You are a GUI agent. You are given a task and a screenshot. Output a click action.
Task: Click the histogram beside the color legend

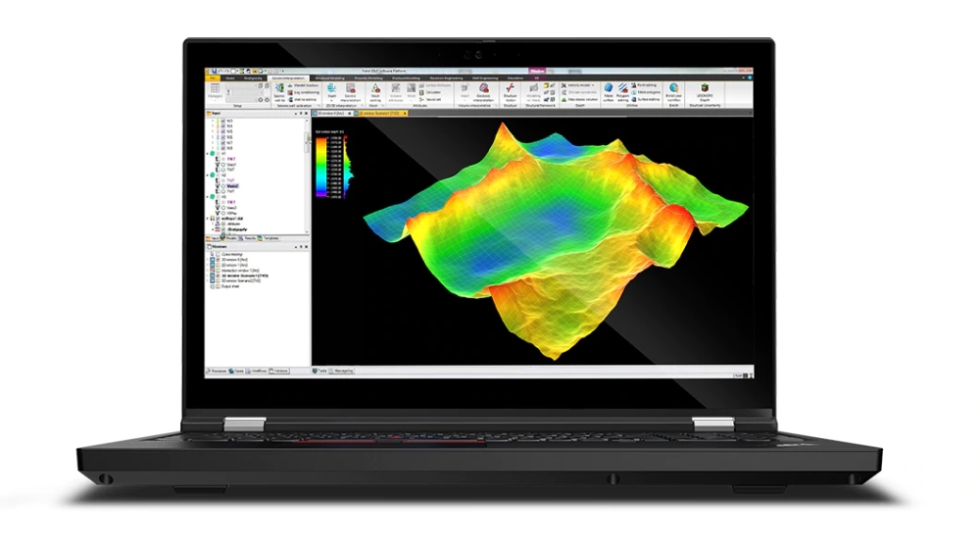[349, 167]
